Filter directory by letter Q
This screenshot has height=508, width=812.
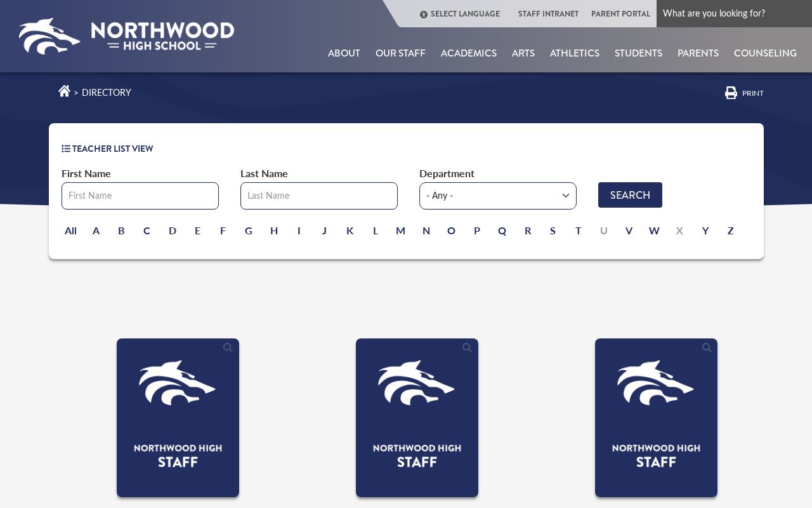(x=502, y=231)
